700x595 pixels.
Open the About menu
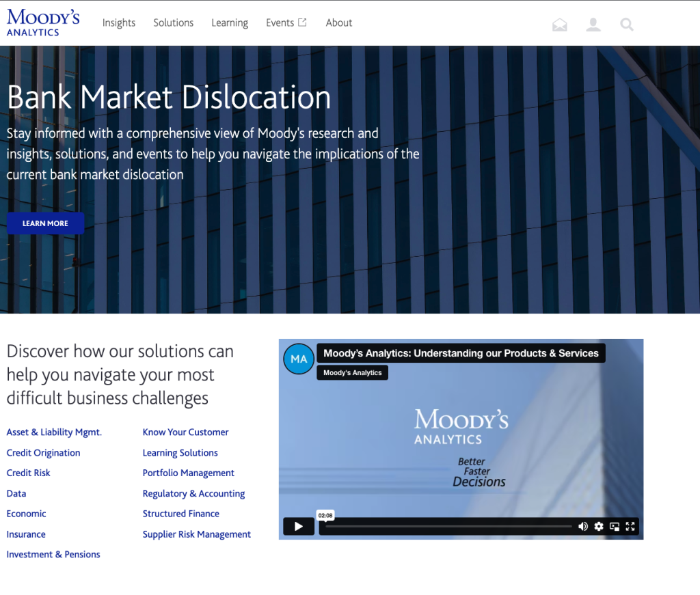339,23
